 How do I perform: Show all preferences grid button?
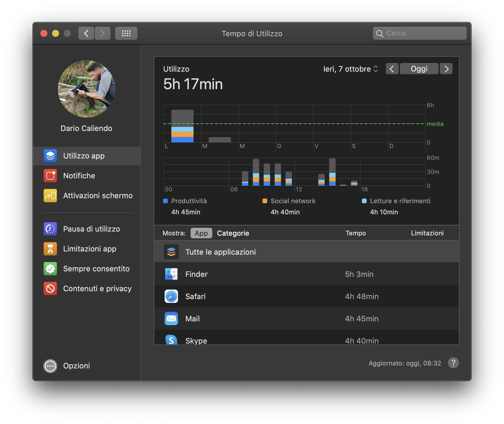(126, 33)
